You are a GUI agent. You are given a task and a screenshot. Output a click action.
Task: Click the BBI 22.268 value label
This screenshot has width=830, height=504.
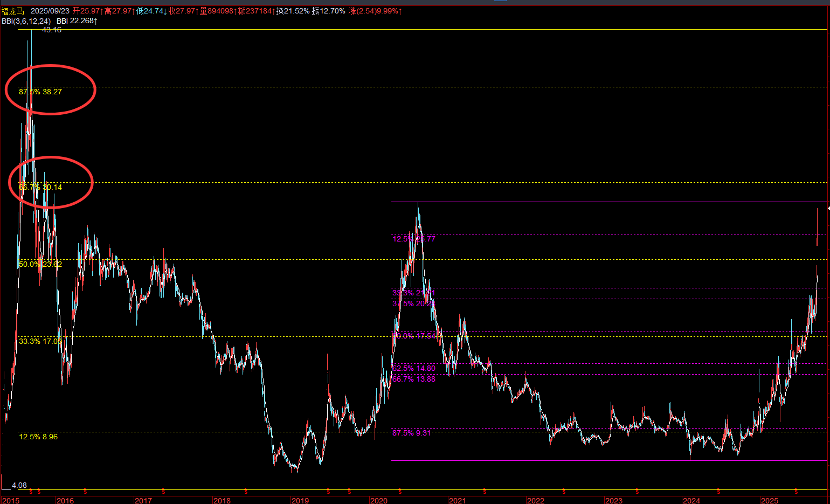(77, 21)
